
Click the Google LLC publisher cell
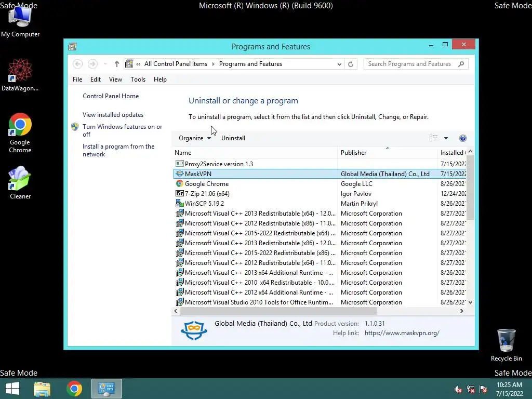pyautogui.click(x=356, y=183)
